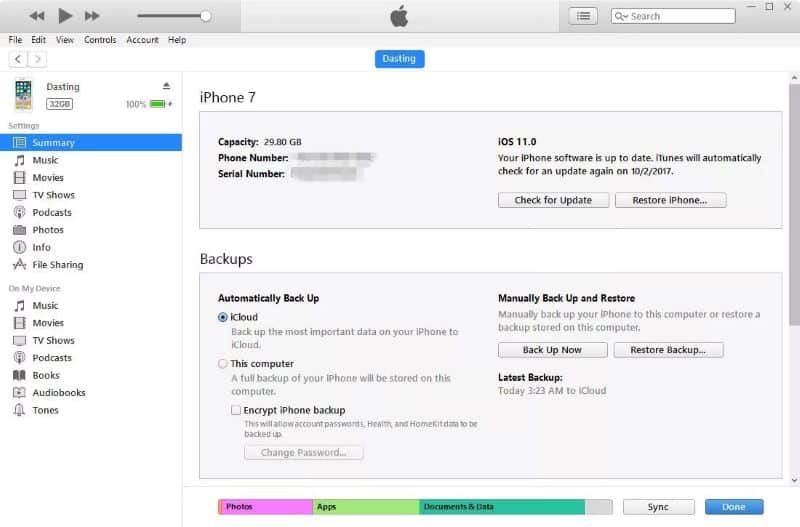Open the Tones bell icon in sidebar
The image size is (800, 527).
[x=19, y=410]
